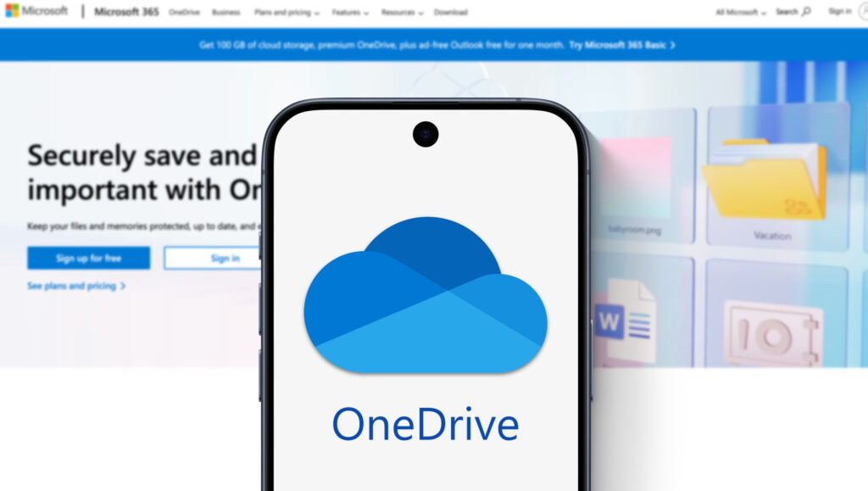
Task: Click the Personal Vault safe icon
Action: [772, 332]
